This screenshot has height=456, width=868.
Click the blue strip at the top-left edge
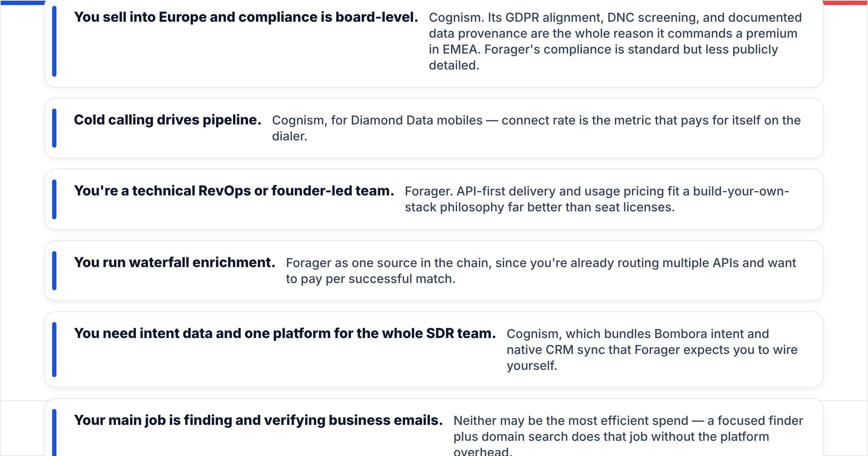(22, 3)
